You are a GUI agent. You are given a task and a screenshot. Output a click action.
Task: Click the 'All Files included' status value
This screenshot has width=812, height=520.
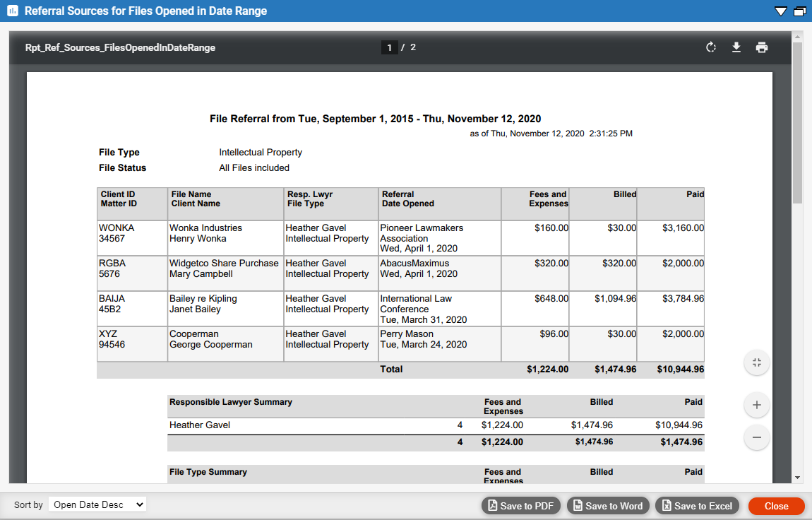click(x=253, y=168)
